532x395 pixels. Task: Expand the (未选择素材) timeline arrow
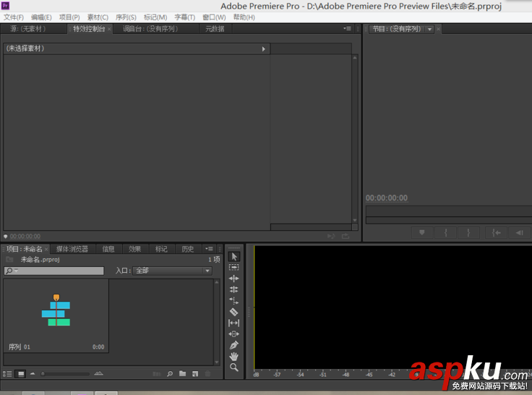tap(264, 49)
